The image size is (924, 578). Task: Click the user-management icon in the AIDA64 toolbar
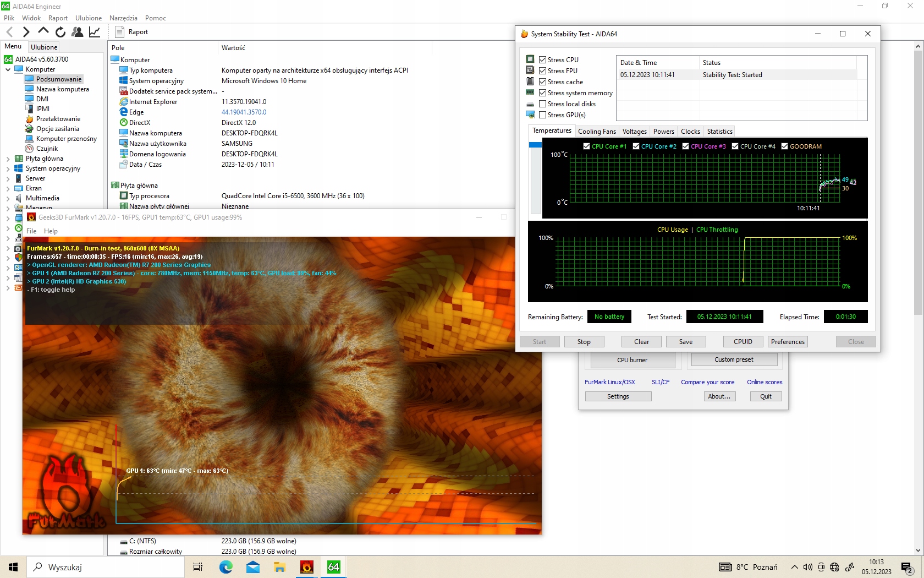(x=78, y=32)
